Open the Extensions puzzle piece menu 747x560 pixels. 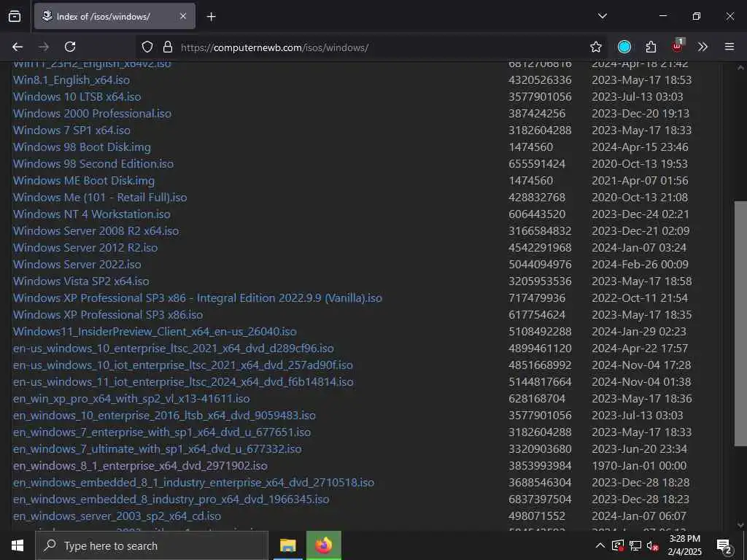click(x=651, y=47)
